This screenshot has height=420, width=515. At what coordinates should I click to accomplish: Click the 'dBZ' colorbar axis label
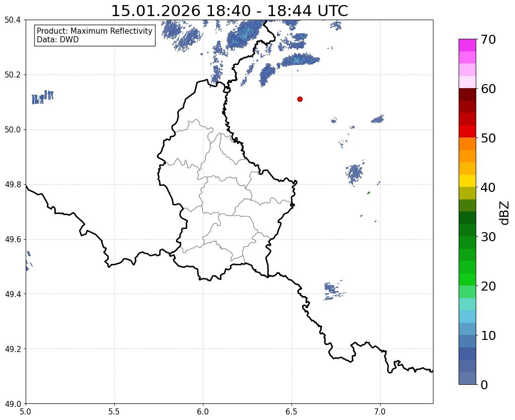coord(504,213)
